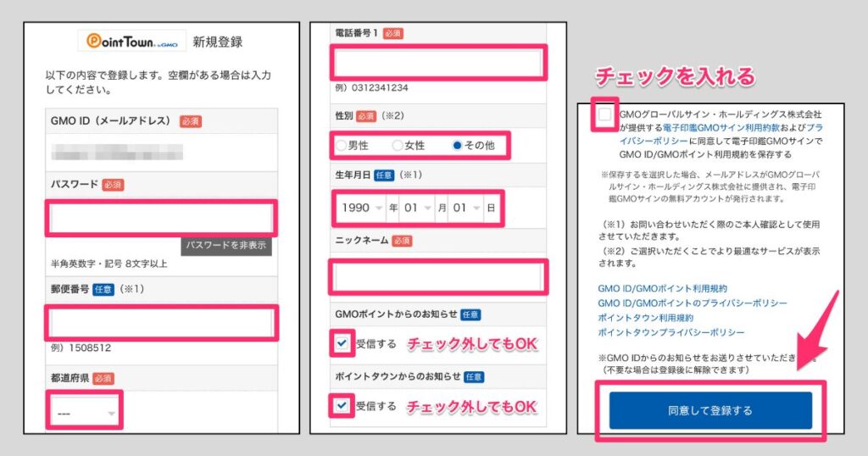Open 電子印鑑GMOサイン利用約款 link
The width and height of the screenshot is (868, 456).
[721, 128]
